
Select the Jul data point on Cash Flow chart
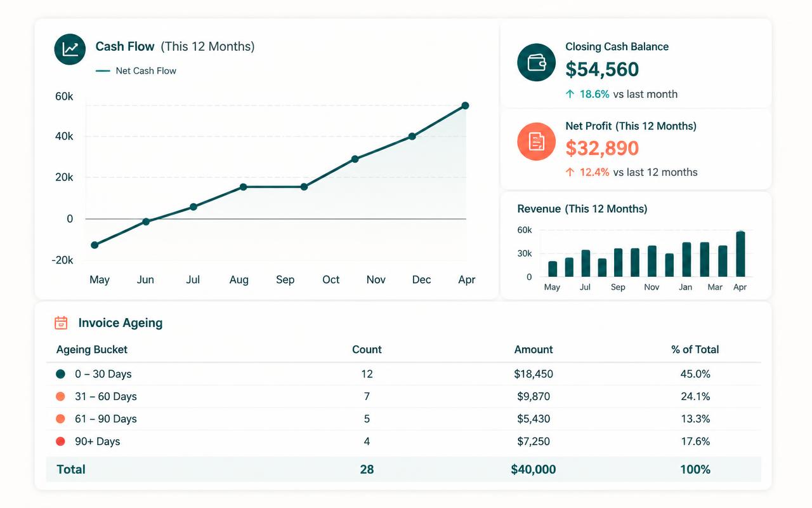[193, 207]
